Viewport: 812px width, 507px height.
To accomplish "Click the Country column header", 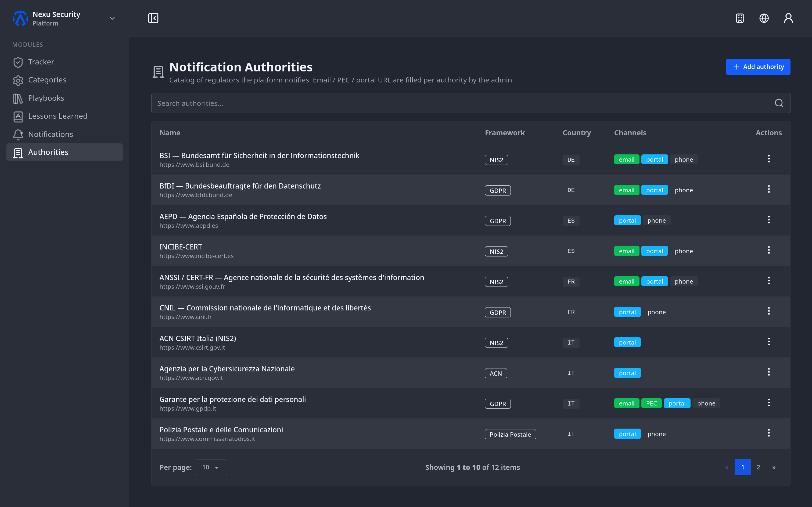I will pos(576,133).
